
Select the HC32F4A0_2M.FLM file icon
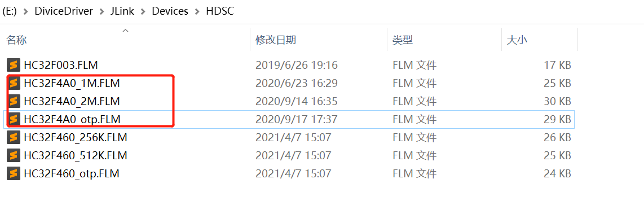tap(14, 101)
